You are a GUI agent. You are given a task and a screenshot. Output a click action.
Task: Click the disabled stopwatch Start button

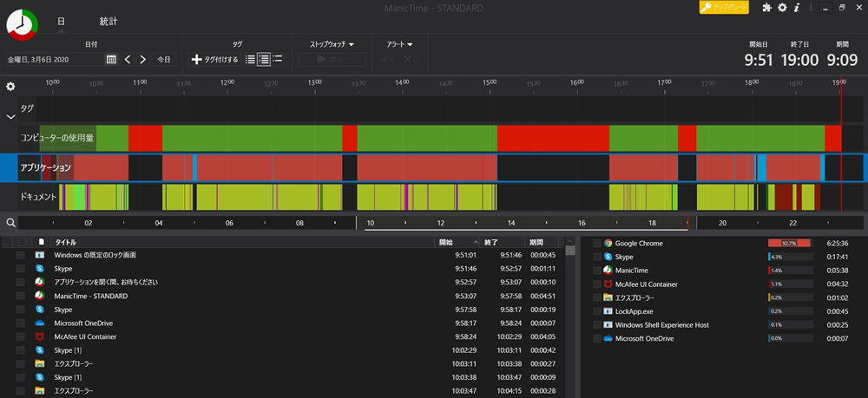(x=332, y=60)
